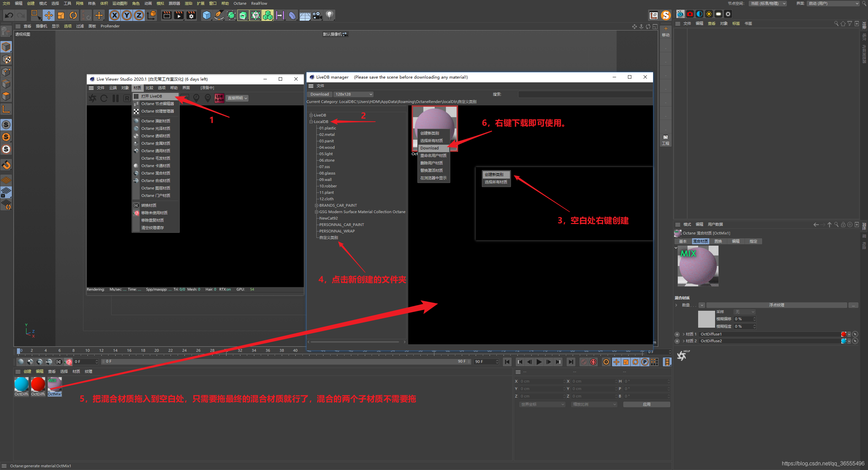The width and height of the screenshot is (868, 470).
Task: Expand 材质 1 parameter row
Action: click(684, 334)
